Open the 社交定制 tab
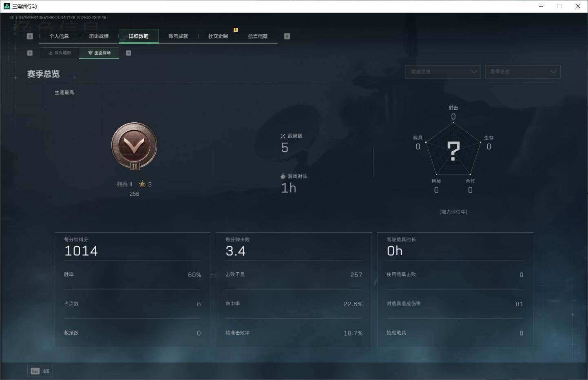 [218, 36]
